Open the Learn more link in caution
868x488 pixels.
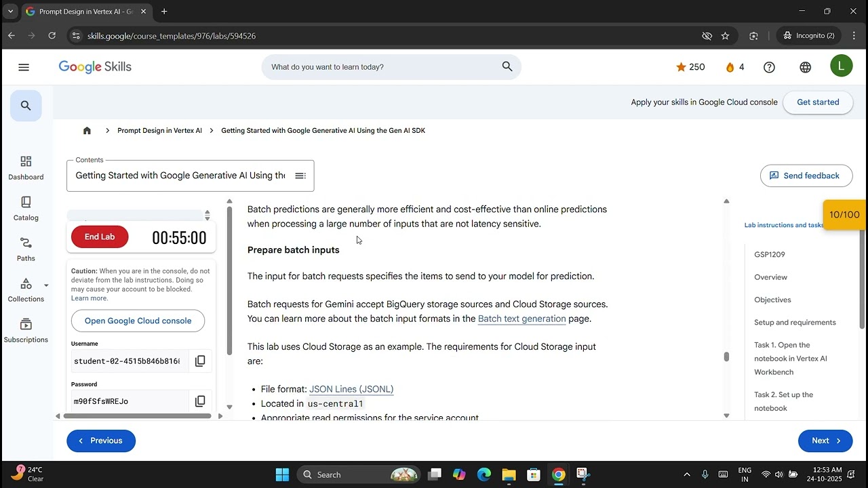coord(89,298)
